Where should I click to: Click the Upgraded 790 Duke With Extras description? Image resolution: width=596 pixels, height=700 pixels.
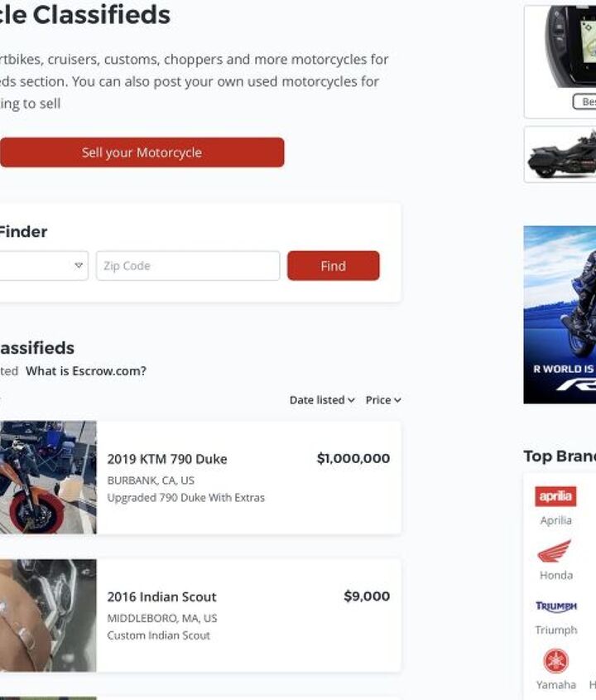tap(186, 498)
